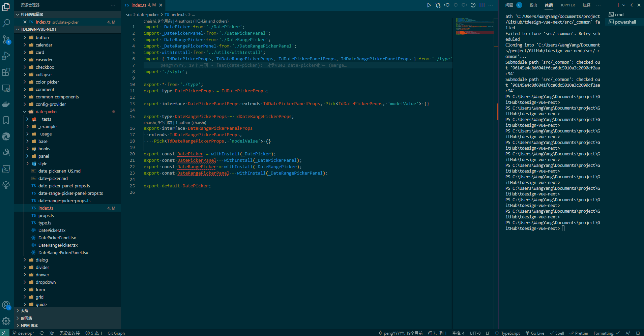This screenshot has height=336, width=644.
Task: Click the Run file play icon
Action: 429,5
